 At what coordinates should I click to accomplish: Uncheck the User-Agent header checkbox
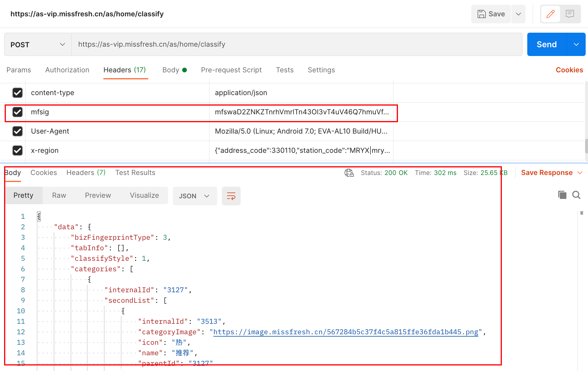[18, 131]
